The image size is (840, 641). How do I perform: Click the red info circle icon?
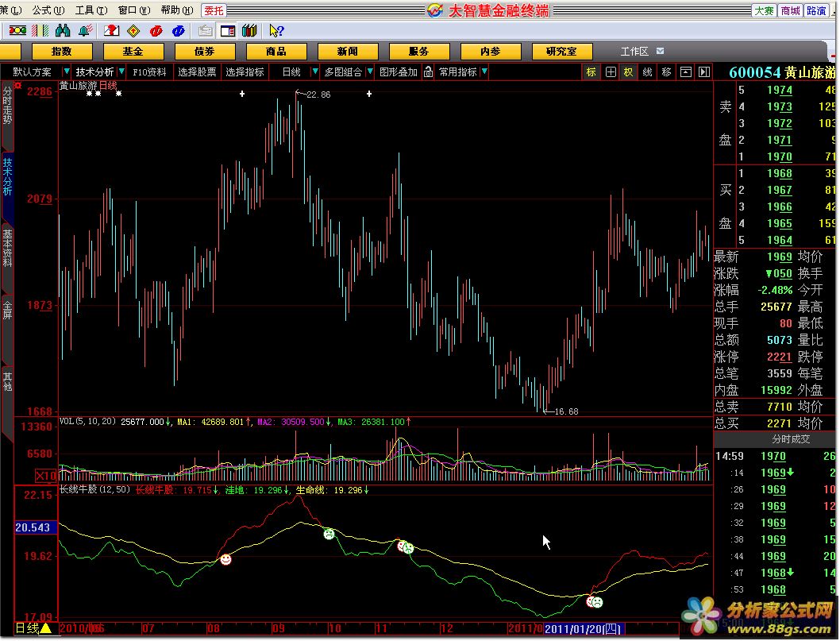[x=156, y=30]
